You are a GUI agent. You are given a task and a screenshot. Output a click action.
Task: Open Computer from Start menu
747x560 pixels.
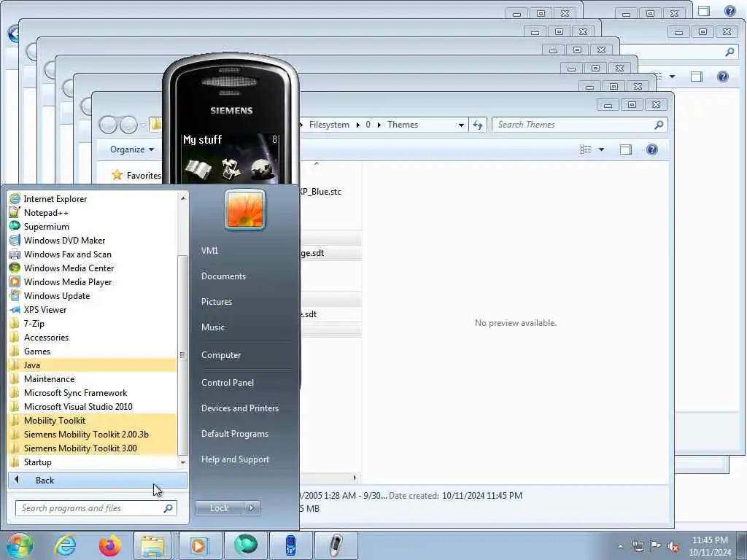pyautogui.click(x=221, y=355)
